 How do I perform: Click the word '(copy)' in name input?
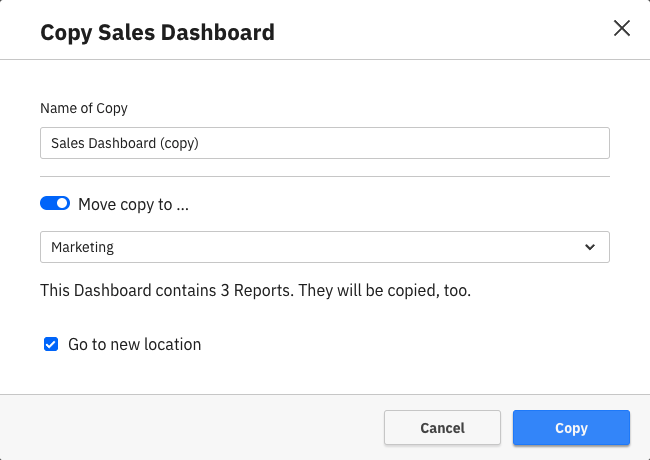coord(178,143)
